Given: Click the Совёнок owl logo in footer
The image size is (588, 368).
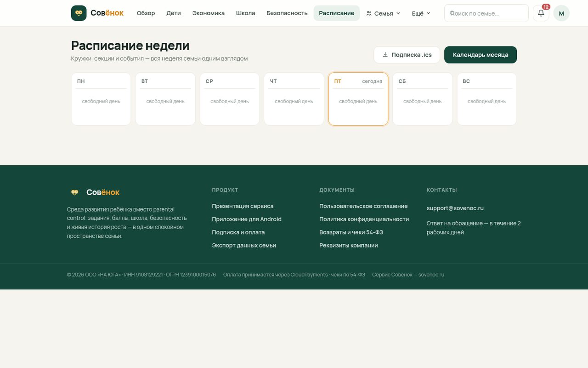Looking at the screenshot, I should [x=93, y=192].
